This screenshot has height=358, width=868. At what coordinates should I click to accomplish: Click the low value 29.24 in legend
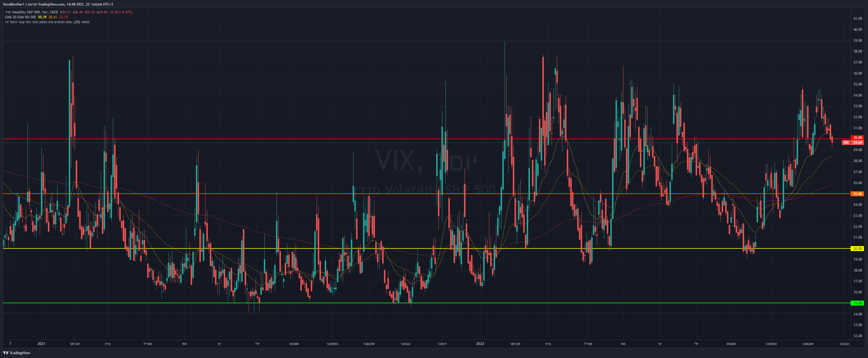click(x=90, y=12)
